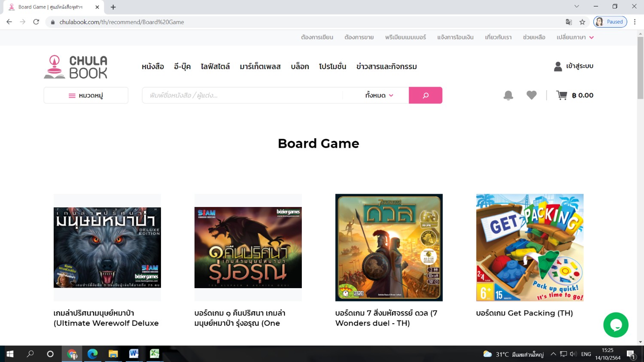Click the ENG input language indicator

click(586, 354)
